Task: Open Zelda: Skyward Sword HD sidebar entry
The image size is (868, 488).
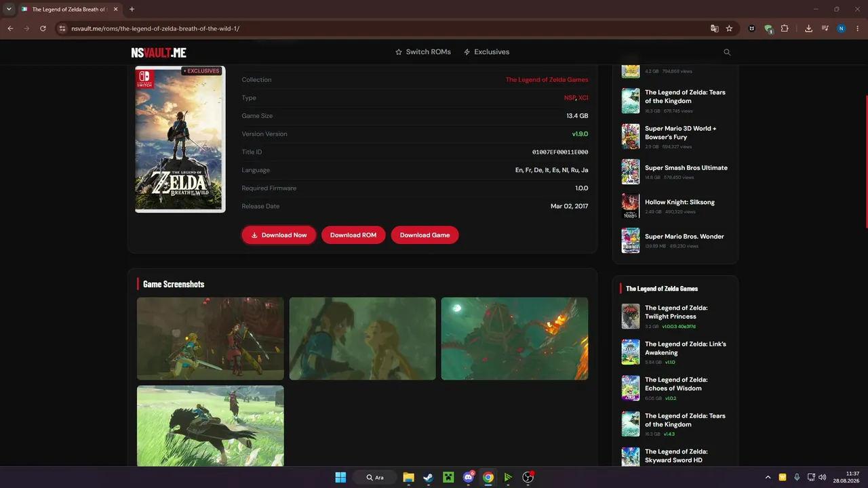Action: pyautogui.click(x=675, y=456)
